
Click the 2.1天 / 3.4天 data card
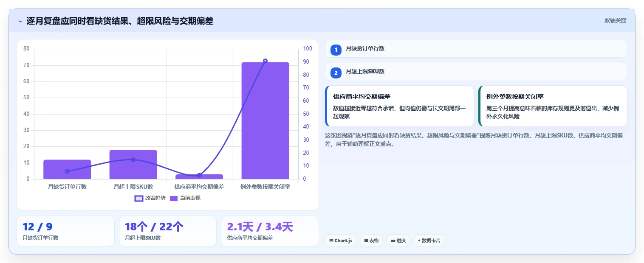[270, 231]
